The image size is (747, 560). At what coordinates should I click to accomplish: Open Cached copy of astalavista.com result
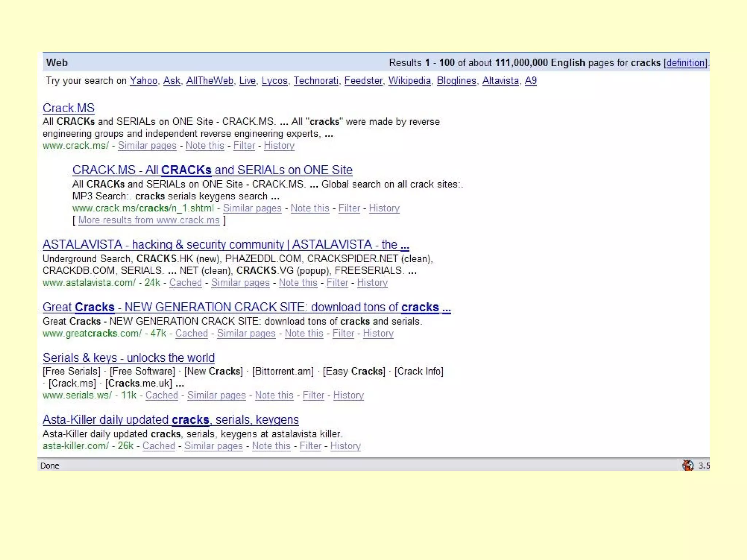(x=185, y=283)
